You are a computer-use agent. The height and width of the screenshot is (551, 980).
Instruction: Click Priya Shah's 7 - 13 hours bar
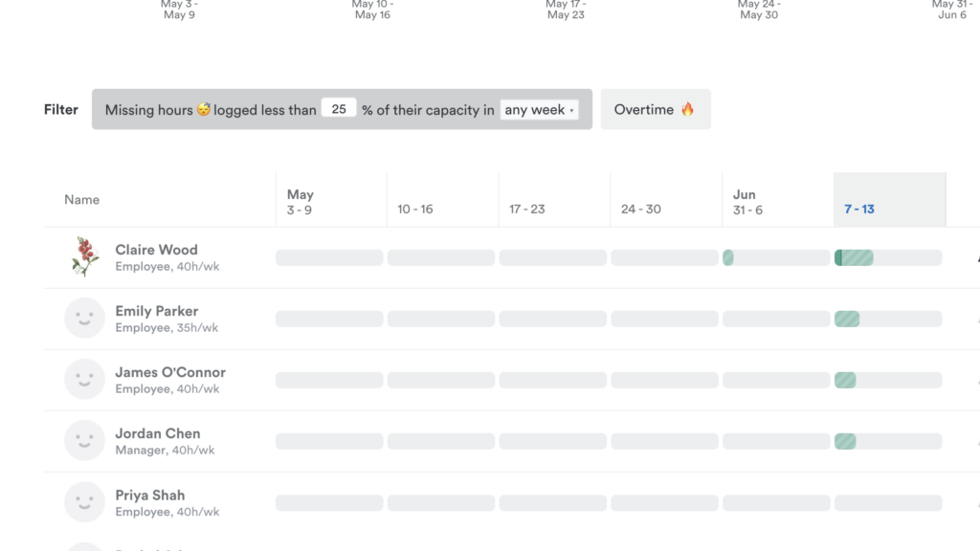click(x=888, y=503)
